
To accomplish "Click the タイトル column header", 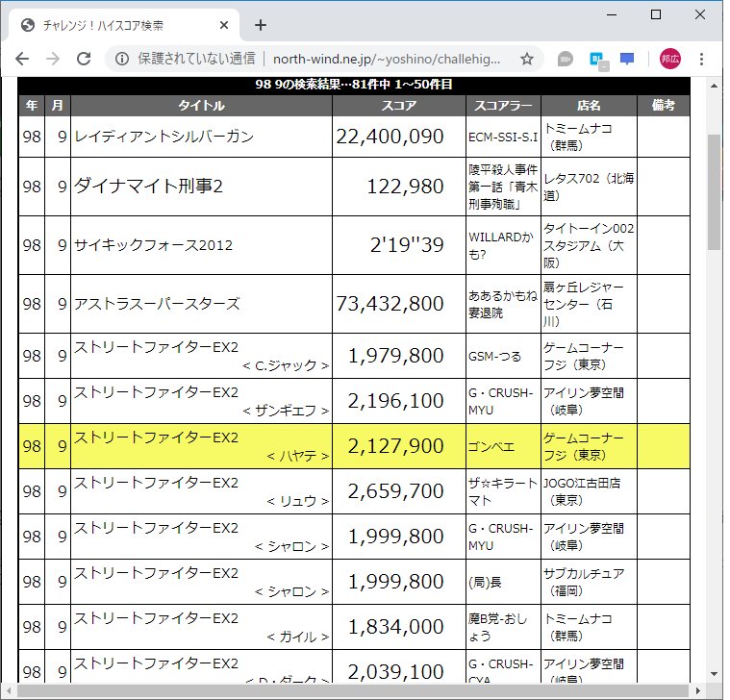I will click(x=201, y=106).
